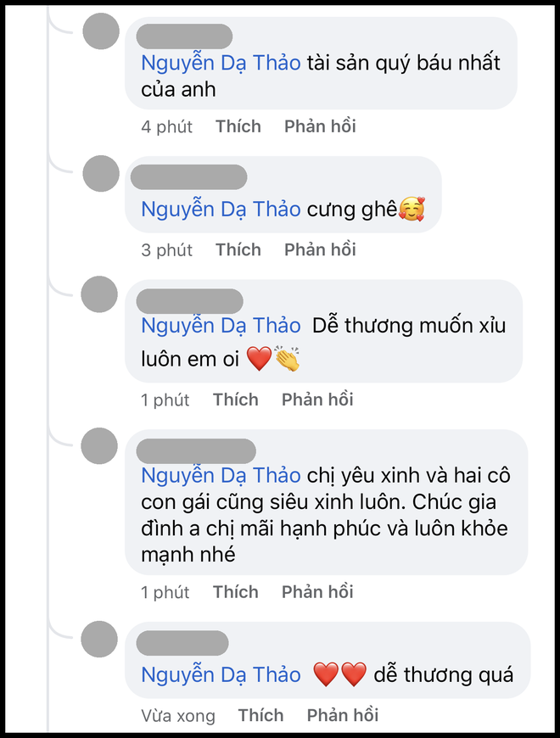Click avatar next to the "dễ thương quá" comment
Viewport: 560px width, 738px height.
98,639
